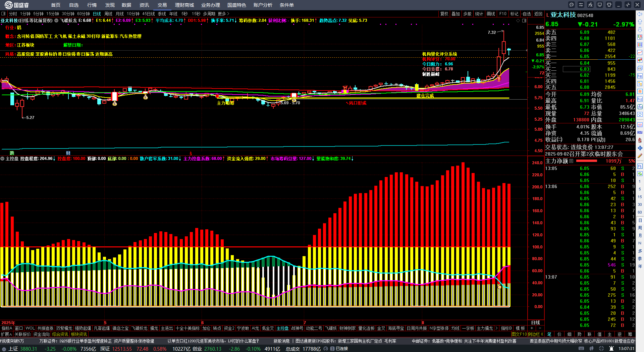This screenshot has height=352, width=644.
Task: Click the candlestick icon in status bar
Action: [x=591, y=349]
